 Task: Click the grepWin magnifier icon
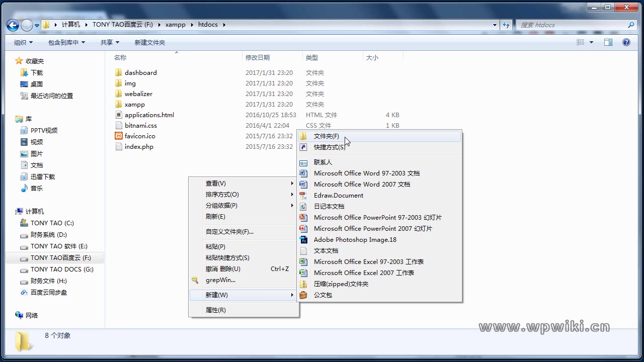tap(195, 280)
